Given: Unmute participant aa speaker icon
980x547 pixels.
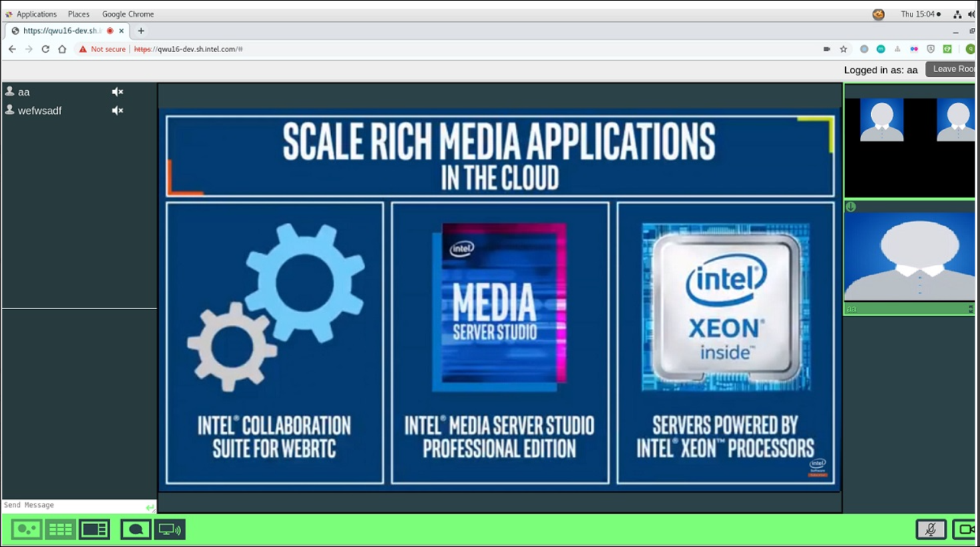Looking at the screenshot, I should pyautogui.click(x=117, y=92).
